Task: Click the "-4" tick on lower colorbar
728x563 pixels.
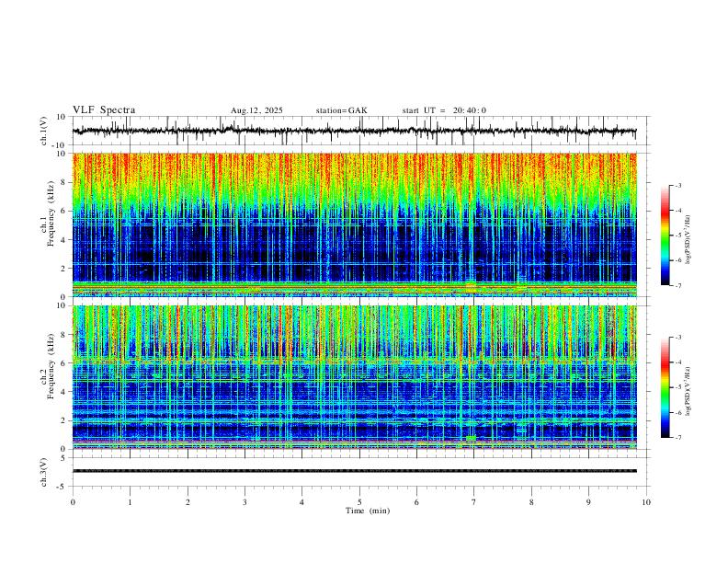Action: coord(677,362)
